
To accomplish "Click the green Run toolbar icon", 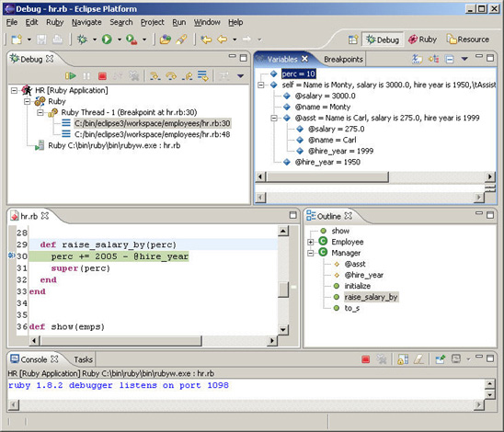I will pyautogui.click(x=107, y=40).
